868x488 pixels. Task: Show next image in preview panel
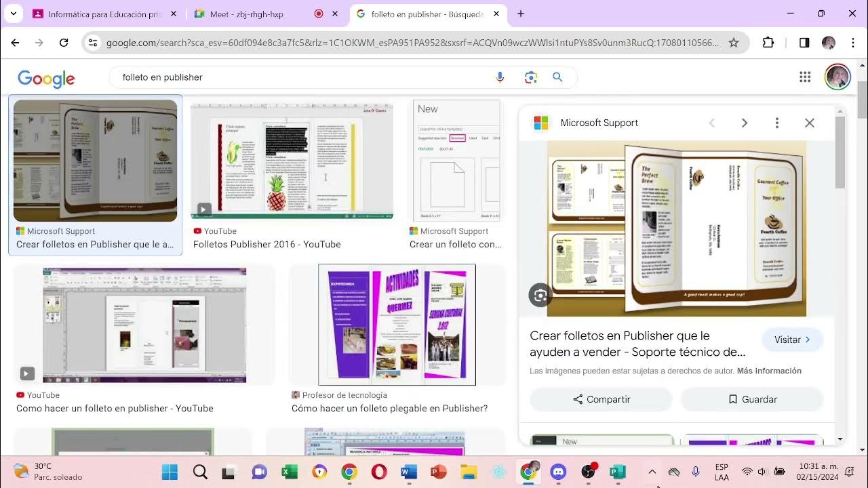pos(745,123)
